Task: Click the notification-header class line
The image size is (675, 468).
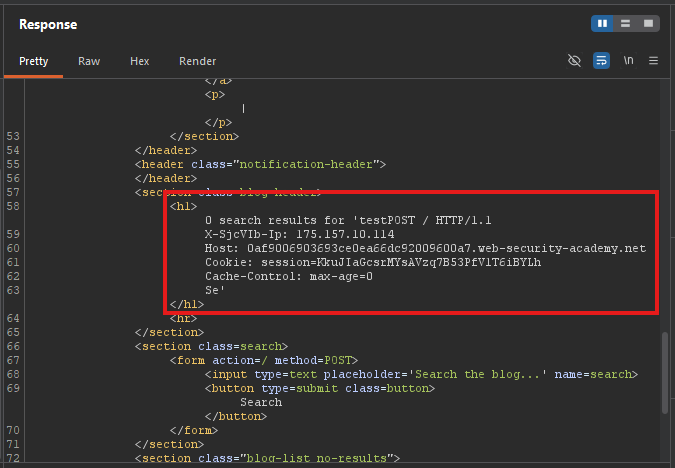Action: pyautogui.click(x=260, y=164)
